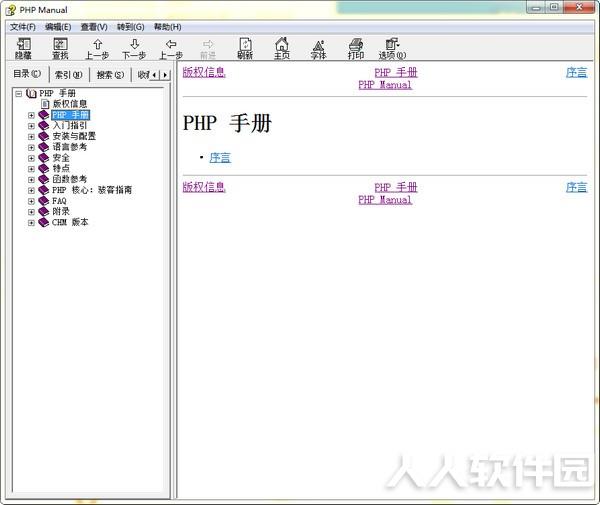Expand the 入门指引 tree node
Image resolution: width=600 pixels, height=505 pixels.
(31, 126)
